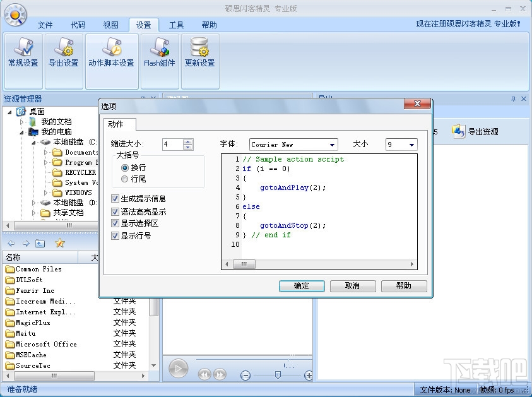Screen dimensions: 532x397
Task: Click the folder tree horizontal scrollbar thumb
Action: 56,226
